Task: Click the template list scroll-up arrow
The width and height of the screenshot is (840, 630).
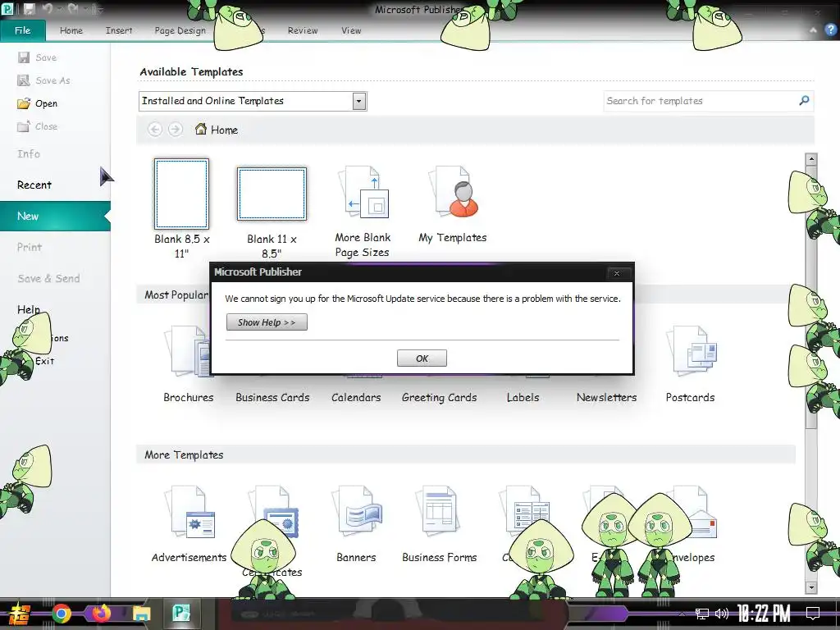Action: 811,159
